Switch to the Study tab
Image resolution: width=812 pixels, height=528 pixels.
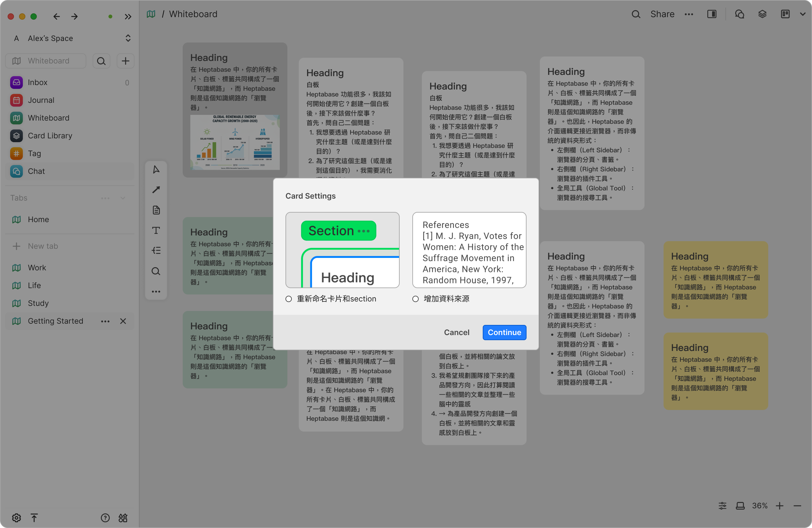pos(38,303)
